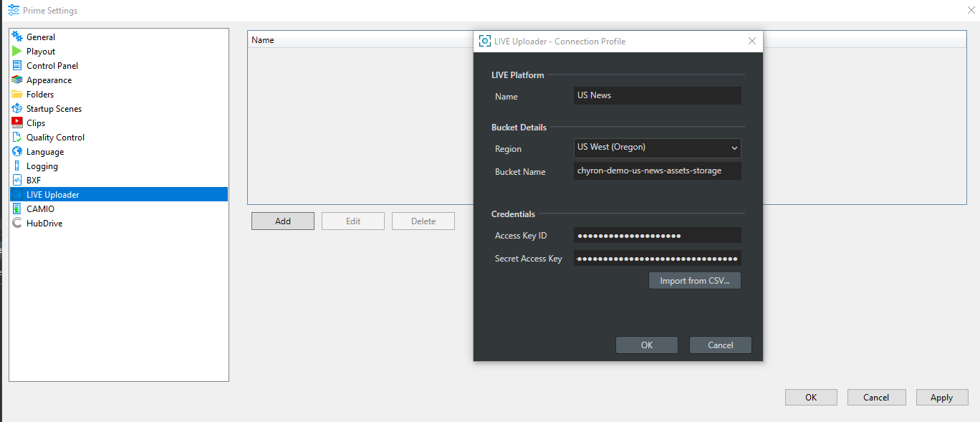Viewport: 980px width, 422px height.
Task: Select the yellow Folders icon
Action: click(17, 94)
